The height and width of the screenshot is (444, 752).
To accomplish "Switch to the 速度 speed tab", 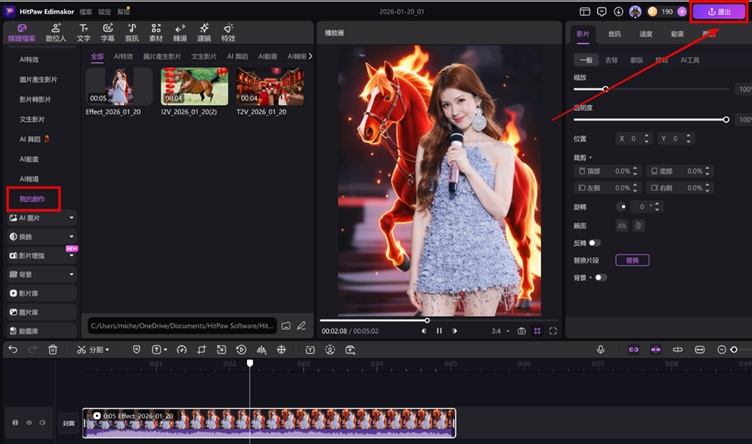I will pyautogui.click(x=644, y=33).
